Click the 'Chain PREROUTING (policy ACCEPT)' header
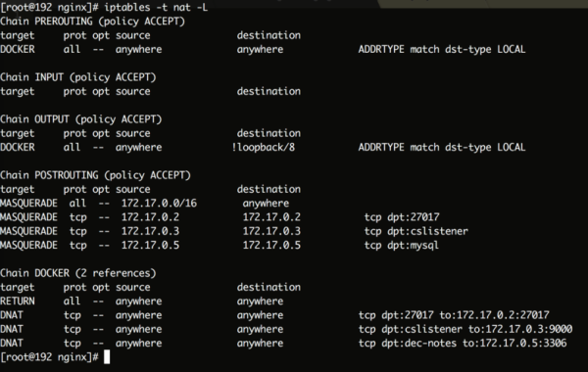588x372 pixels. pyautogui.click(x=93, y=22)
